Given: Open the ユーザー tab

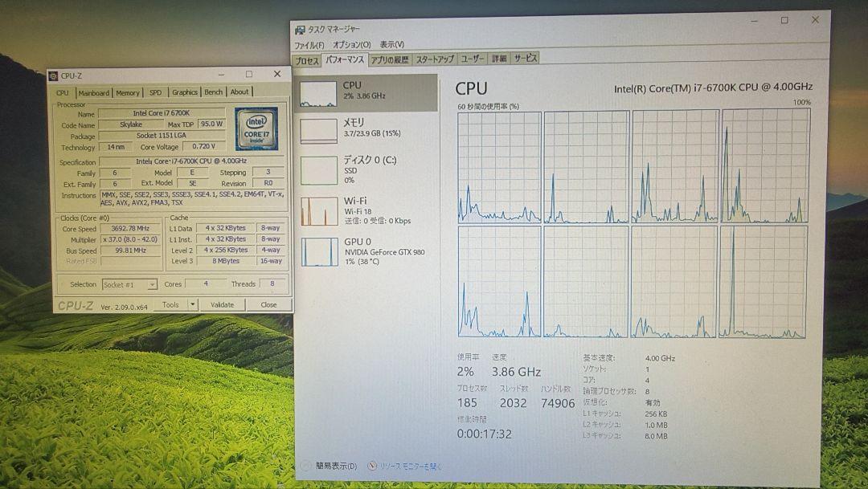Looking at the screenshot, I should (473, 58).
